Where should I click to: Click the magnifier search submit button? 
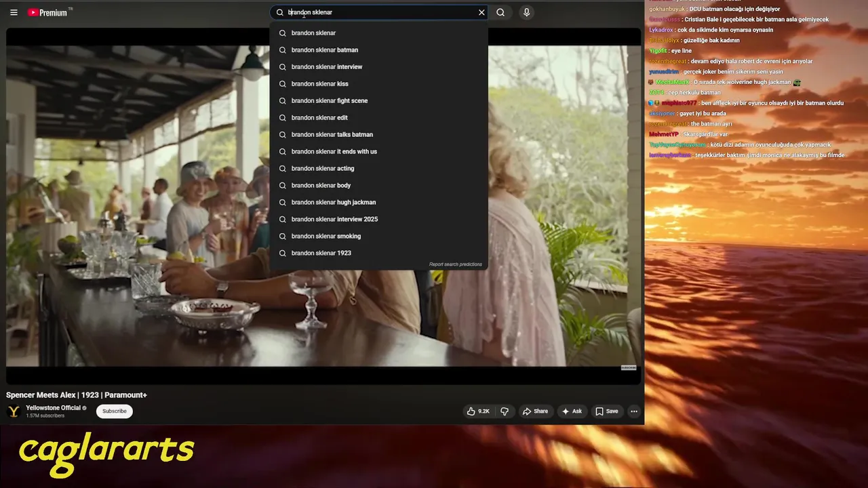pos(500,12)
